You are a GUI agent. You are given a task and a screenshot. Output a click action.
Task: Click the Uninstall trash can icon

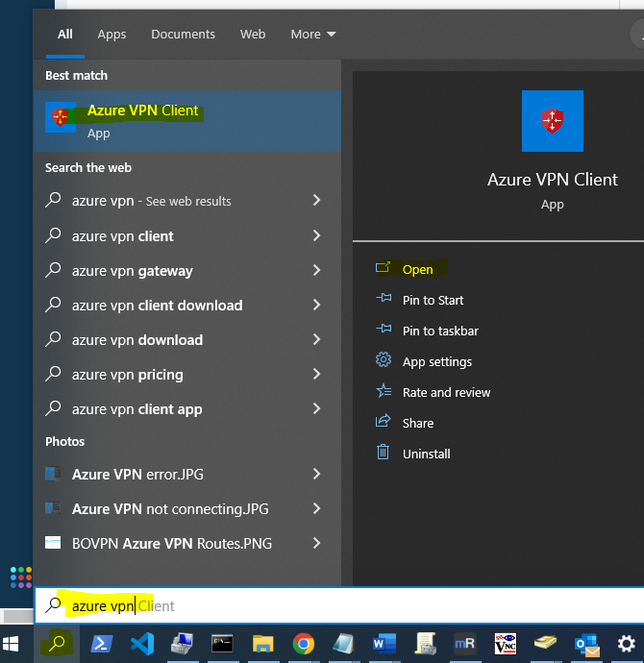[384, 452]
